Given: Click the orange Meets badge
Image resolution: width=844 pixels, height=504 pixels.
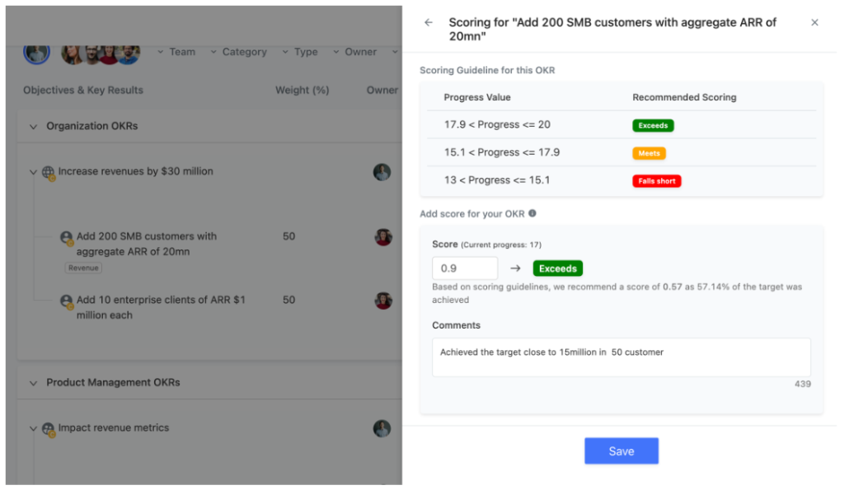Looking at the screenshot, I should point(649,153).
